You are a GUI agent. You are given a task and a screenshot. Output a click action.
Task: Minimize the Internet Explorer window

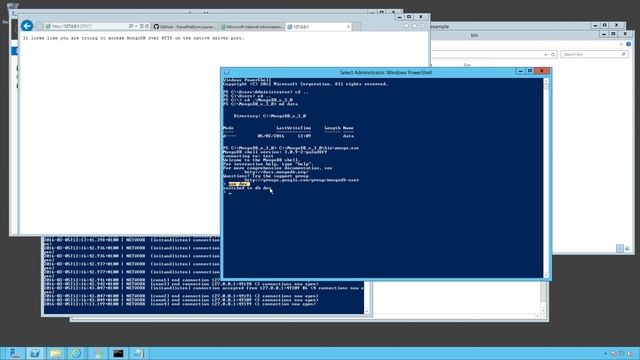(x=400, y=17)
